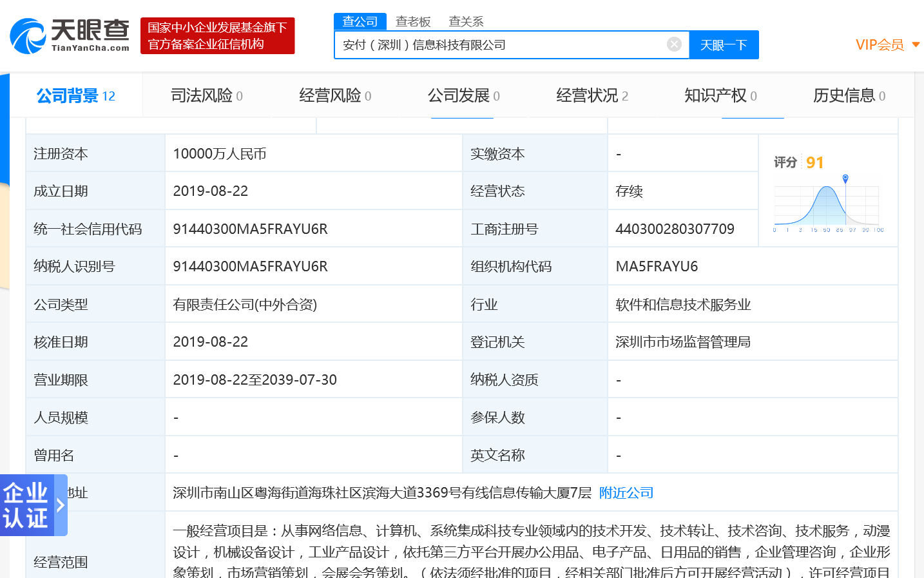
Task: Click the 纳税人资质 label cell
Action: pyautogui.click(x=535, y=380)
